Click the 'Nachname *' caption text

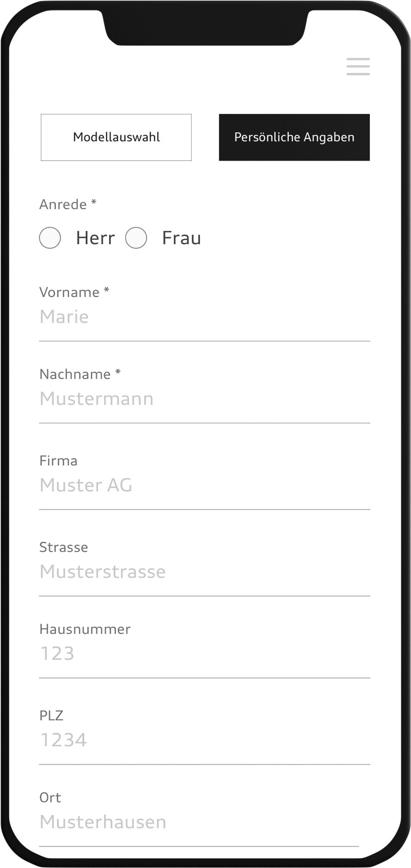[80, 374]
